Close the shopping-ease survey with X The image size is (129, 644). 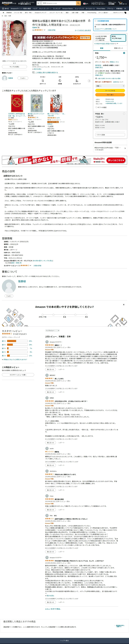pos(124,305)
